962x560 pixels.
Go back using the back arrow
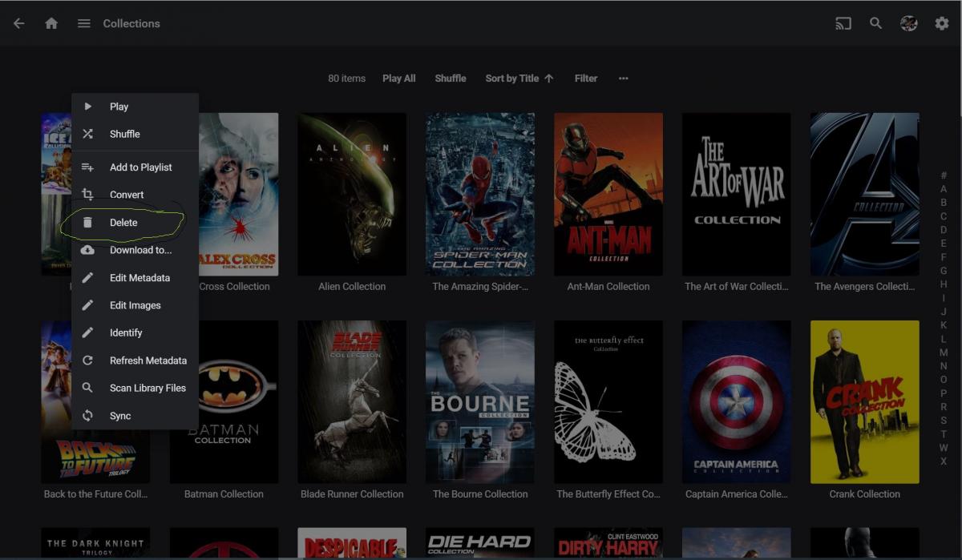pyautogui.click(x=19, y=23)
